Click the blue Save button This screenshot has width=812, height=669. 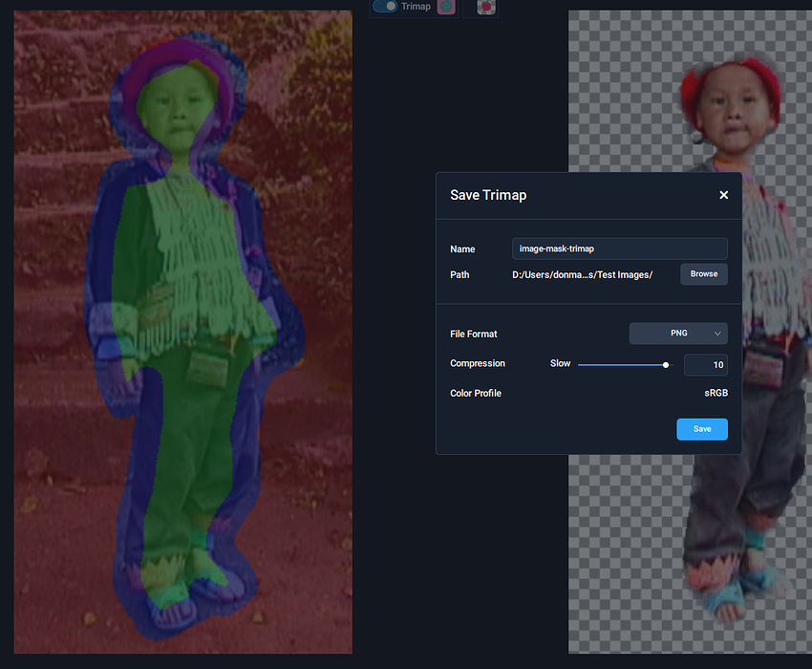coord(702,429)
